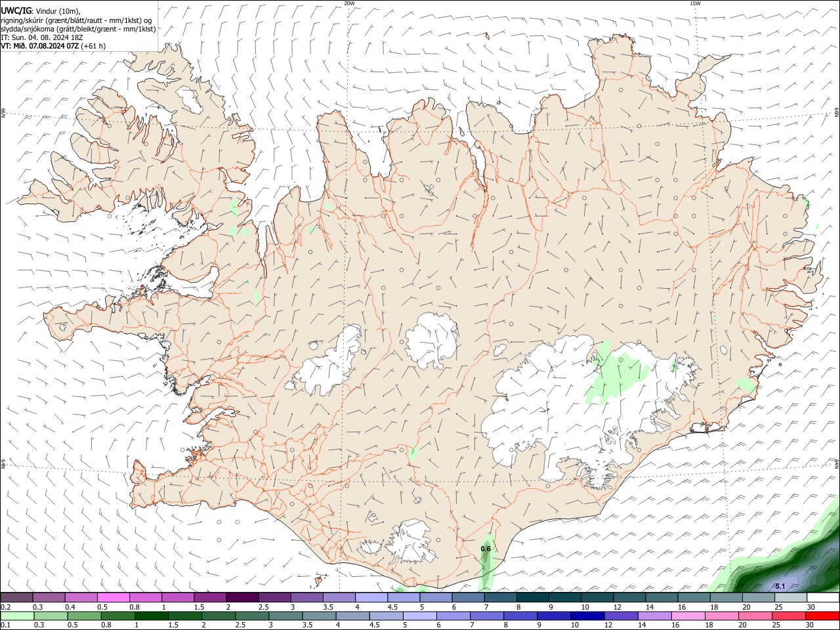840x630 pixels.
Task: Click the UWC/IG title text
Action: (15, 11)
